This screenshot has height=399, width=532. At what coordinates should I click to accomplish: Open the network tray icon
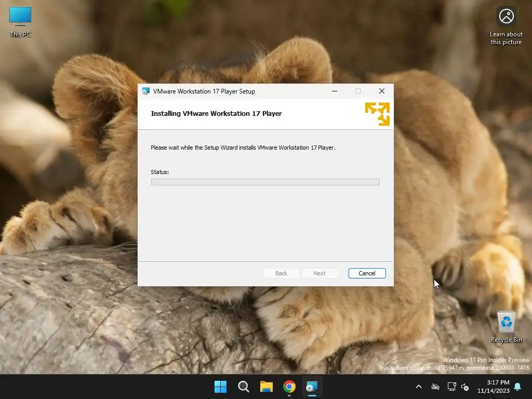point(451,387)
